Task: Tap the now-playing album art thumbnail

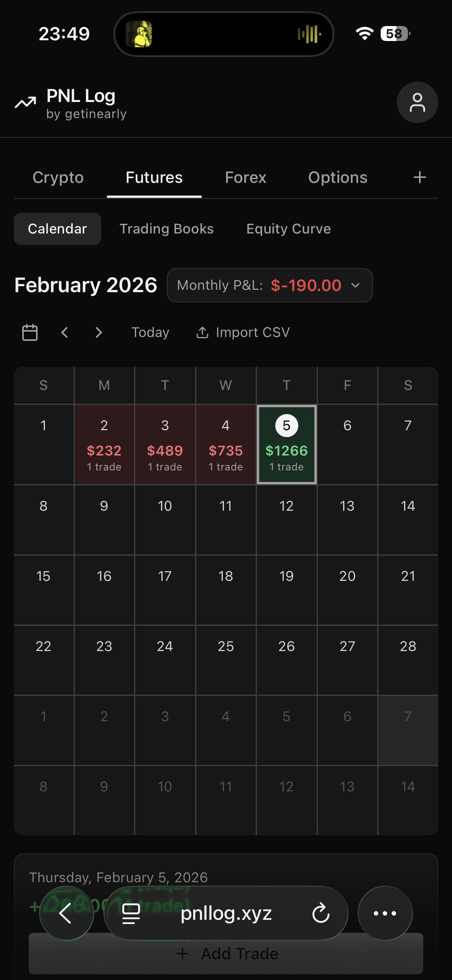Action: pyautogui.click(x=139, y=34)
